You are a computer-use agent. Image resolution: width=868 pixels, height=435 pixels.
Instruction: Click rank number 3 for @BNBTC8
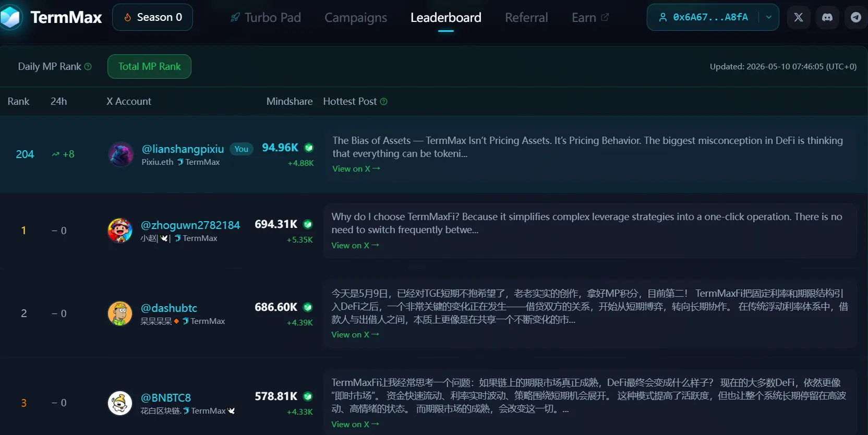[x=23, y=403]
